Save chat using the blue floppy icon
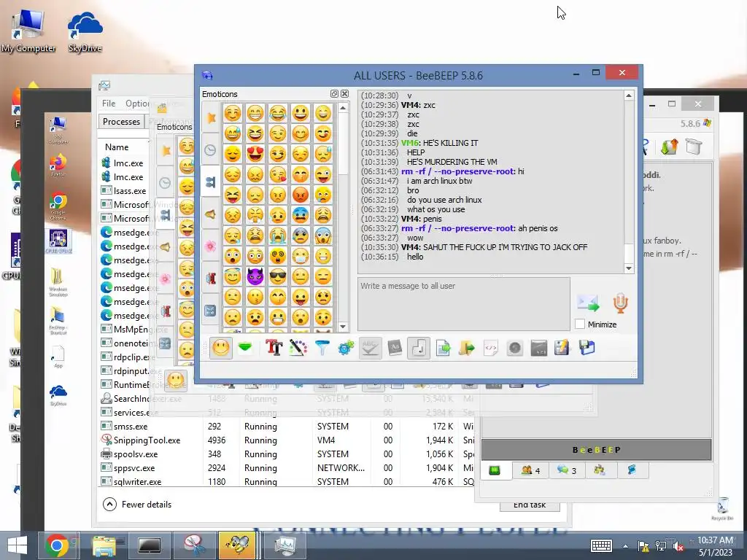Image resolution: width=747 pixels, height=560 pixels. pyautogui.click(x=587, y=348)
